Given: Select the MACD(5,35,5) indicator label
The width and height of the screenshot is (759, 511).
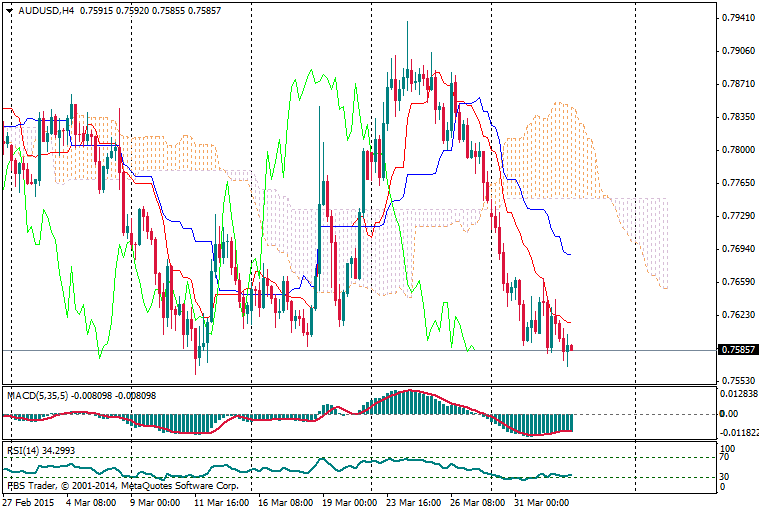Looking at the screenshot, I should coord(38,395).
